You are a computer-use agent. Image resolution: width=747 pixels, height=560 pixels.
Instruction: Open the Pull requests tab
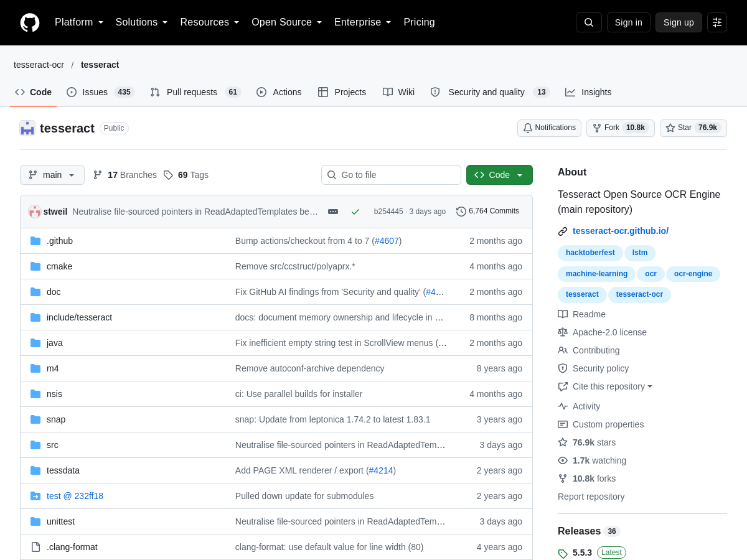195,92
